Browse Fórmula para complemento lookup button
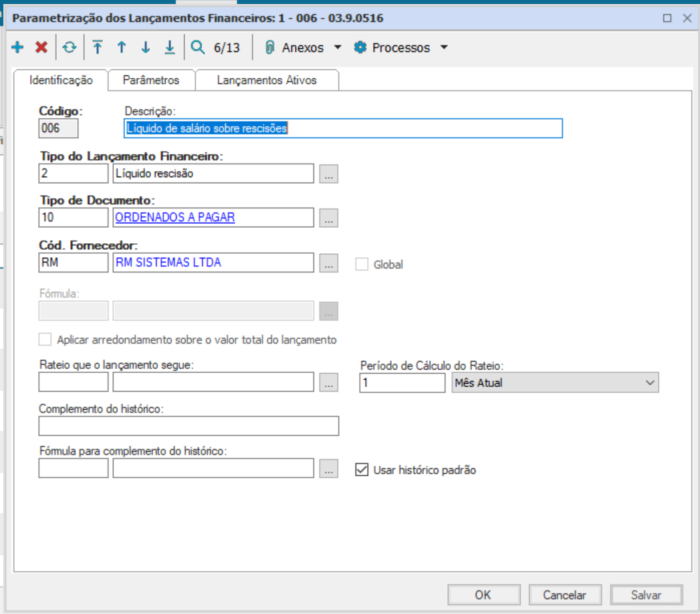The image size is (700, 614). tap(328, 468)
